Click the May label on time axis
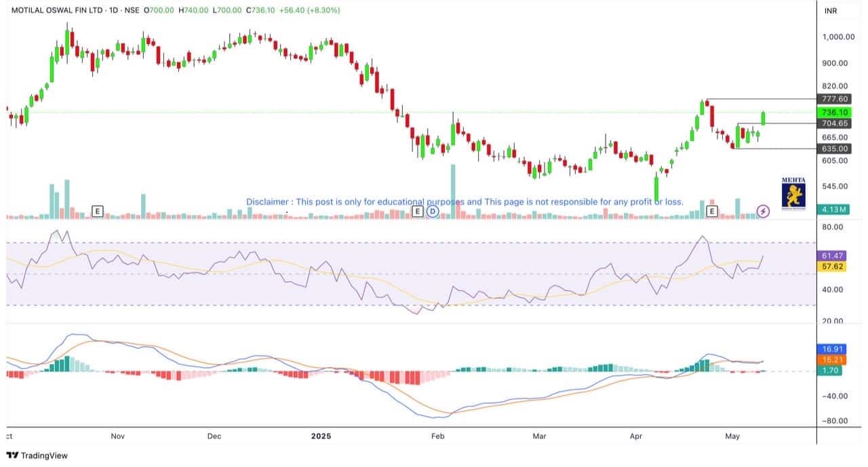Screen dimensions: 868x467 tap(733, 436)
